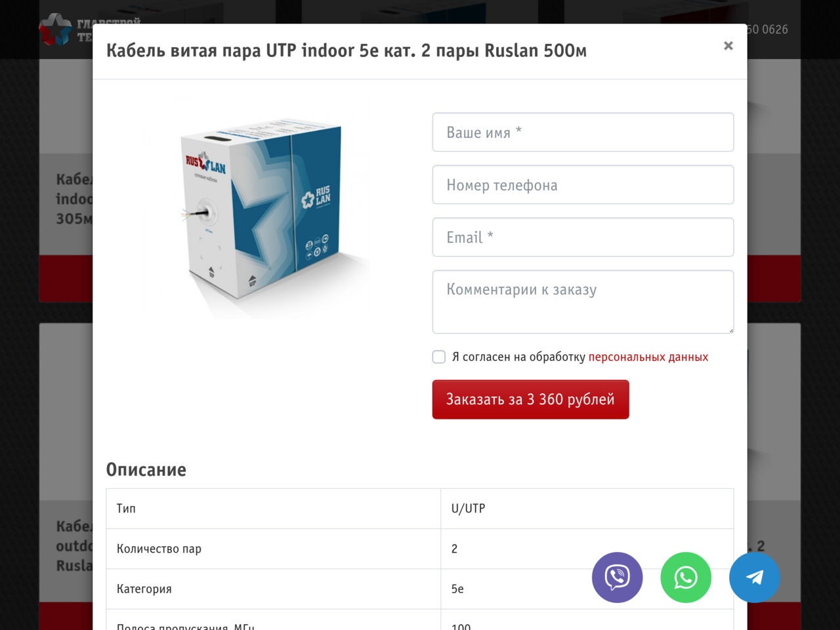Focus the 'Номер телефона' field
Viewport: 840px width, 630px height.
point(583,184)
